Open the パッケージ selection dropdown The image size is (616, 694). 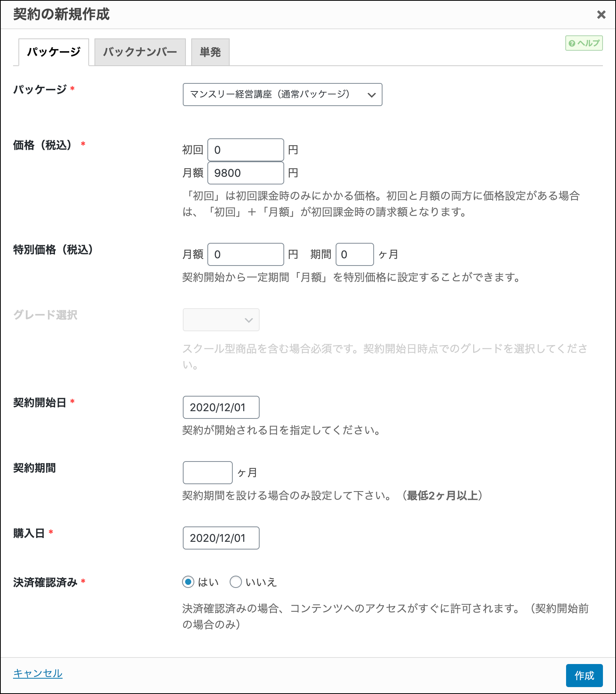click(x=282, y=95)
